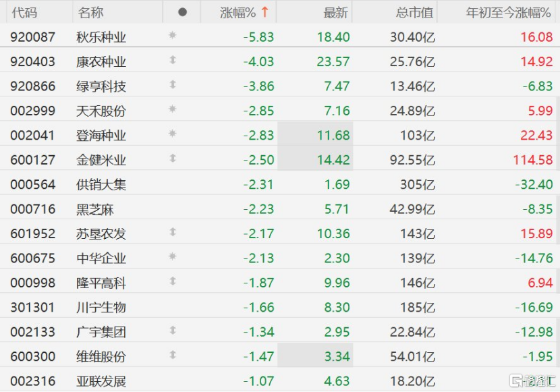The width and height of the screenshot is (560, 392).
Task: Click the star marker icon for 秋乐种业
Action: 173,35
